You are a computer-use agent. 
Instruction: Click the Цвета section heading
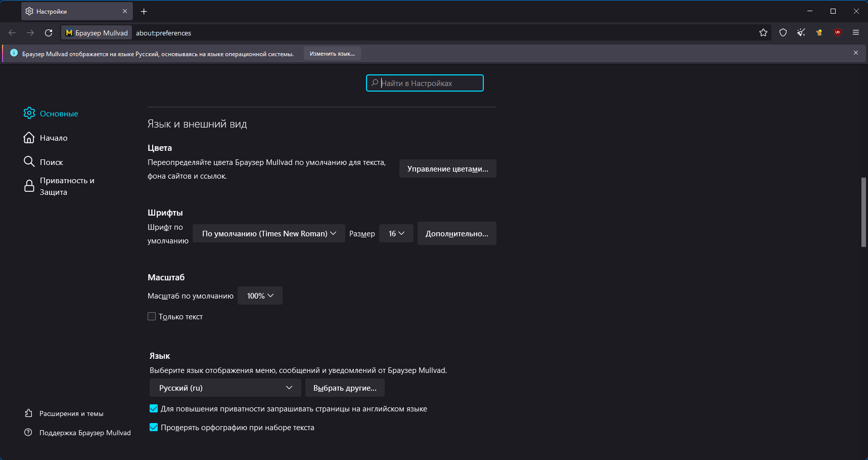coord(160,148)
